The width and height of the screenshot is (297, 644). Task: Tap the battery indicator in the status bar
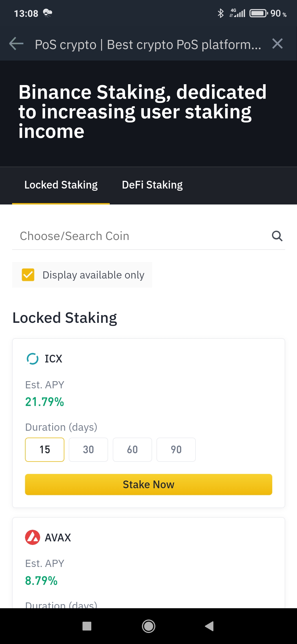258,13
